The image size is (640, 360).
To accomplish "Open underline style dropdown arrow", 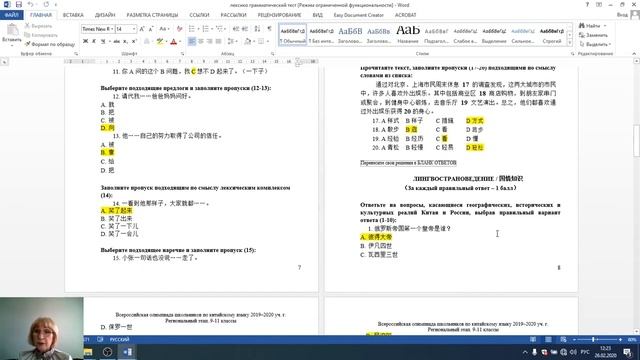I will pos(110,41).
